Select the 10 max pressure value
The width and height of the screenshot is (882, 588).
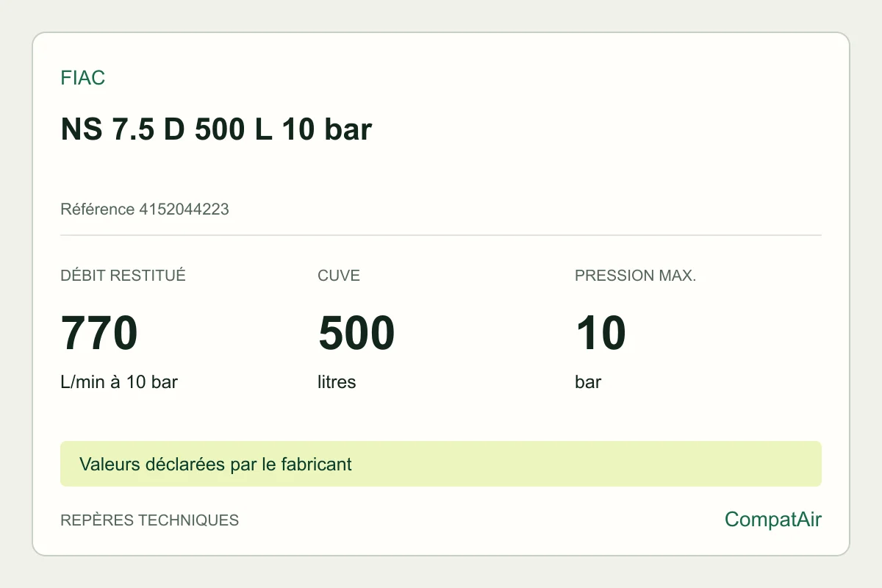point(600,333)
